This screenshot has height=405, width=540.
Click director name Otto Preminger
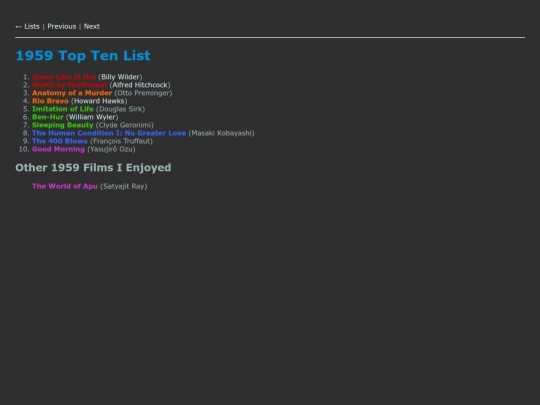point(143,93)
